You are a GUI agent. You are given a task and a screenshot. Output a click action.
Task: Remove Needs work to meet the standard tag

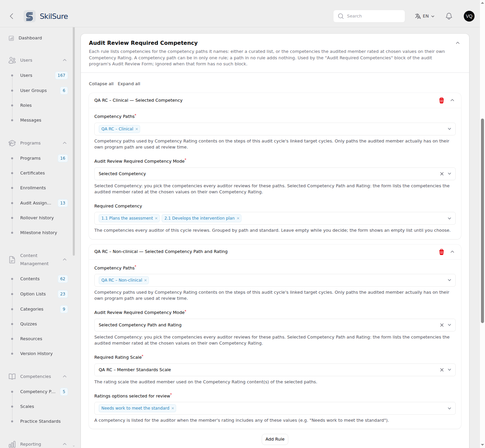[173, 408]
